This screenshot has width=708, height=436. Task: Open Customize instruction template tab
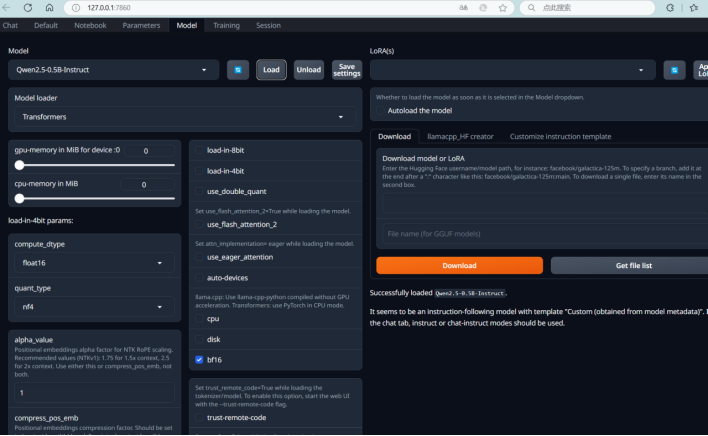[x=560, y=136]
